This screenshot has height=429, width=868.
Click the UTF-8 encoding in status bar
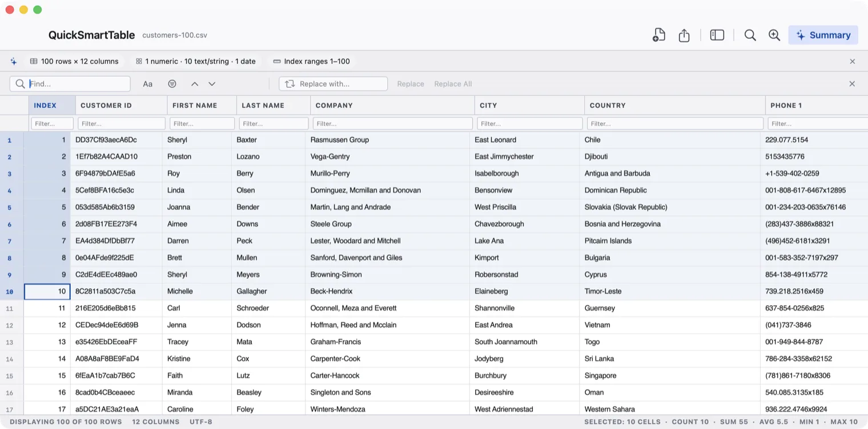(x=201, y=422)
